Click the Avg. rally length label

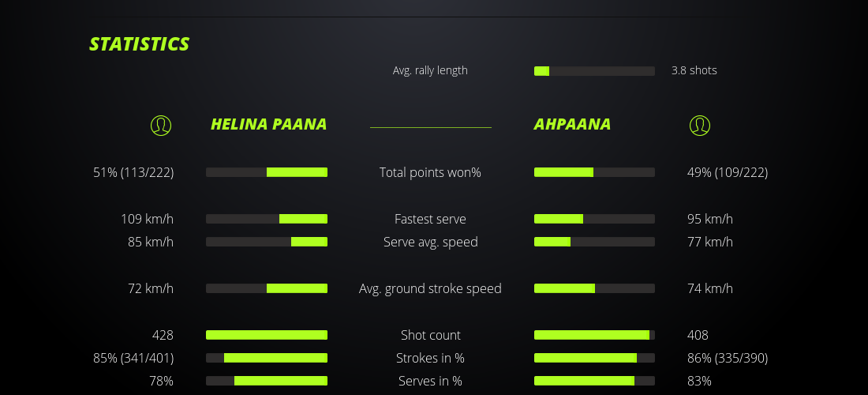[x=430, y=70]
